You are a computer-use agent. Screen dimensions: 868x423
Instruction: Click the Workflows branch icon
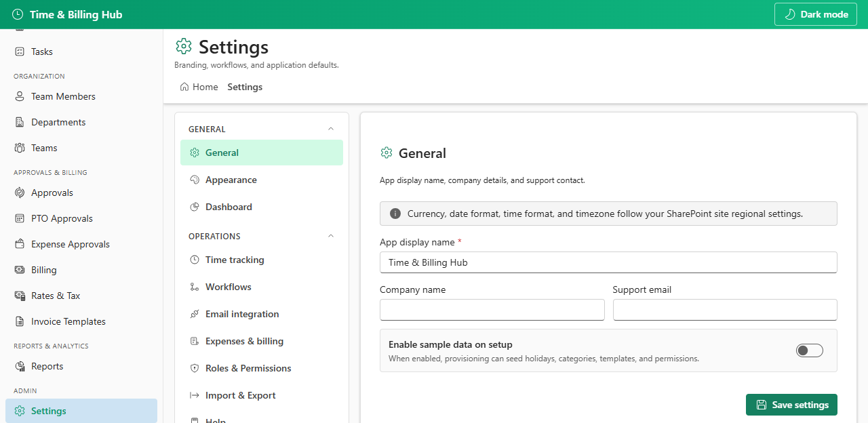[x=195, y=287]
